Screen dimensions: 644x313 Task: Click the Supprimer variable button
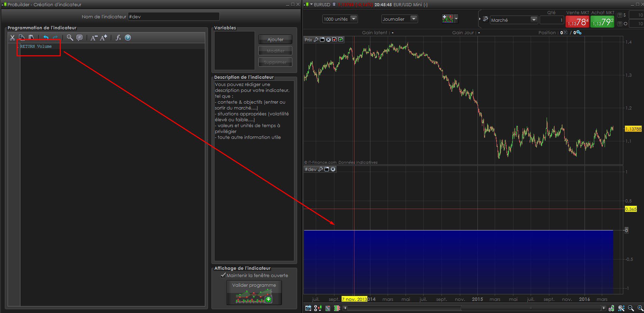[275, 62]
